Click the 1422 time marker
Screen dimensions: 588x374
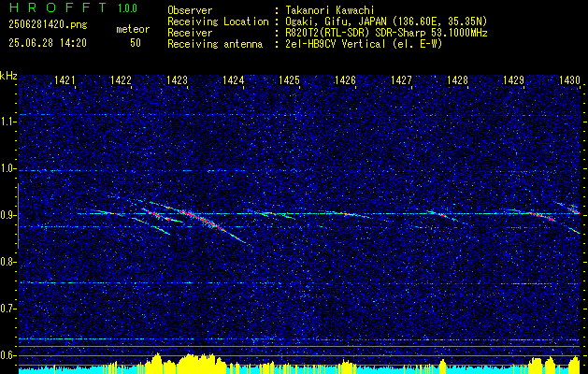[121, 79]
